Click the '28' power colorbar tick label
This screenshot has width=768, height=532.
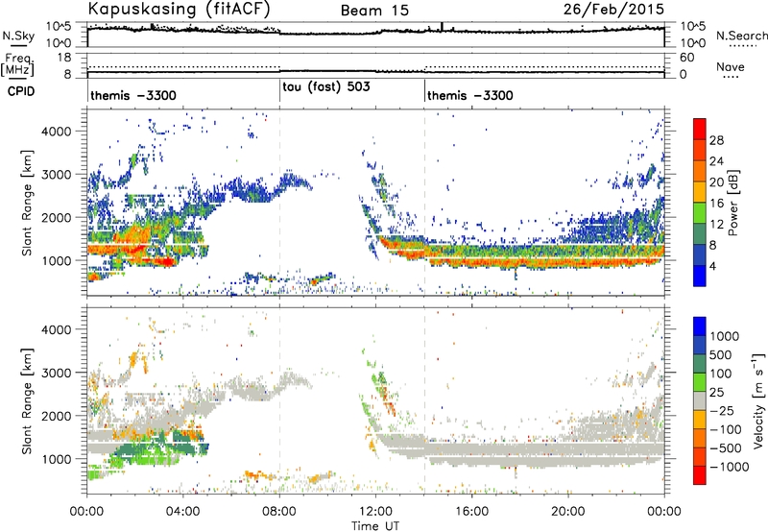pos(716,140)
